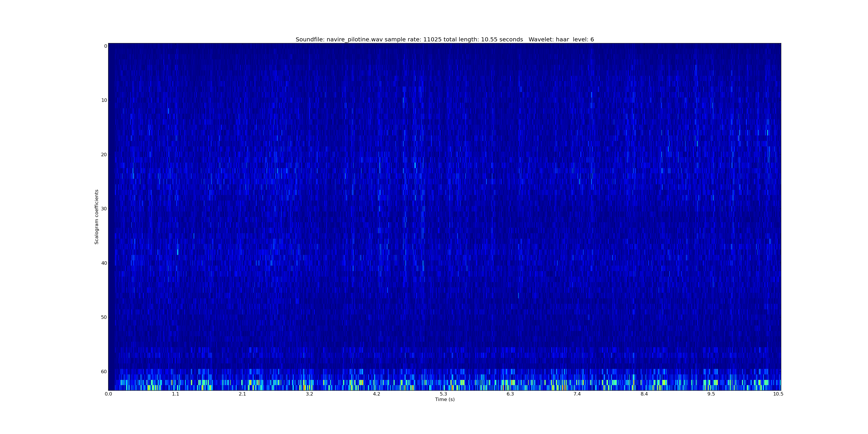
Task: Select the 0.0 time tick label
Action: click(108, 394)
